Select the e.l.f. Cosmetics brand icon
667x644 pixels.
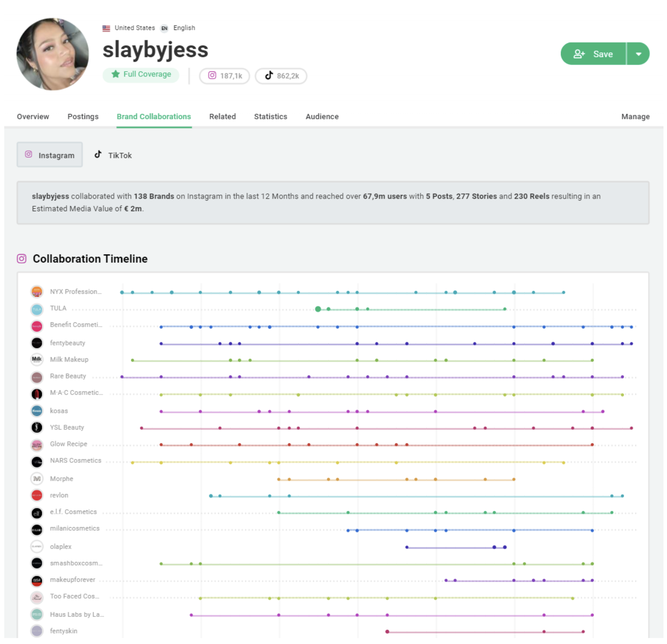37,513
